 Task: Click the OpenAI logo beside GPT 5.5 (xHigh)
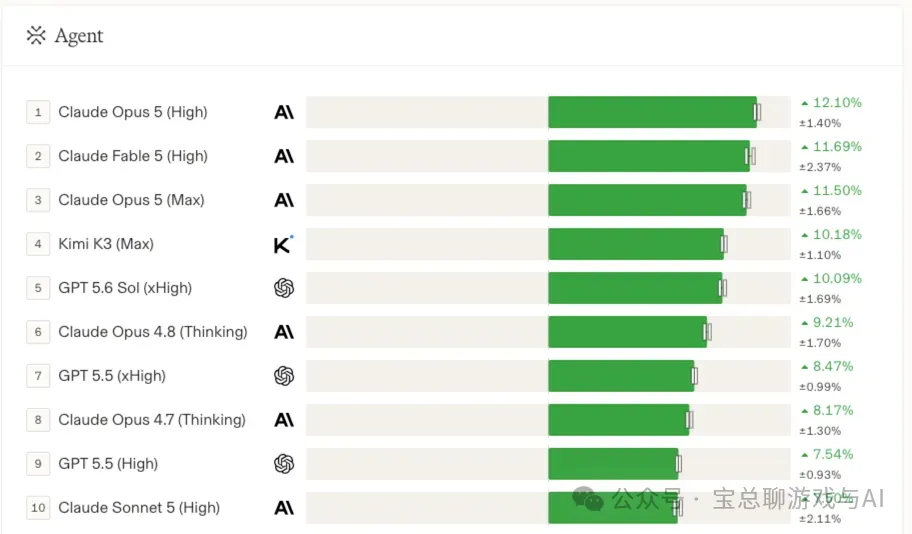click(284, 376)
